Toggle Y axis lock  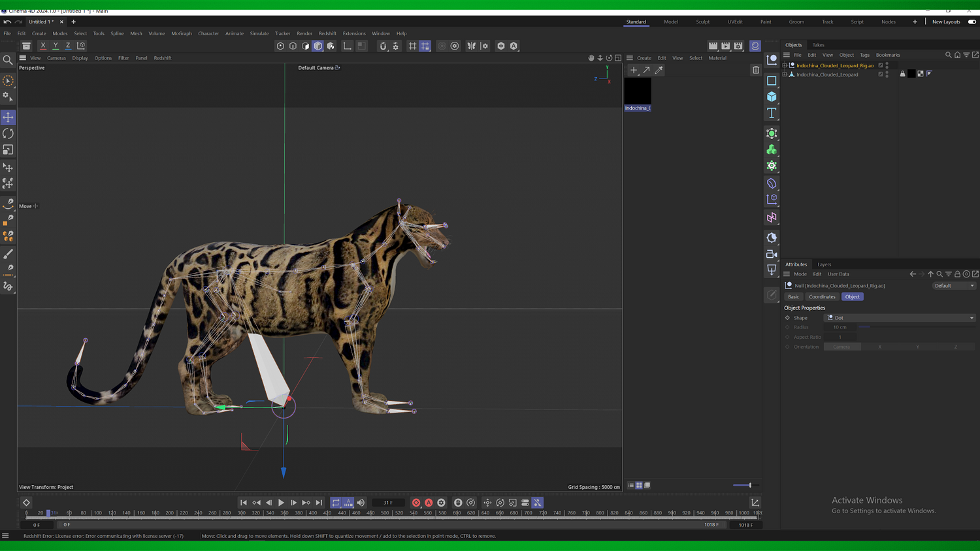click(56, 46)
